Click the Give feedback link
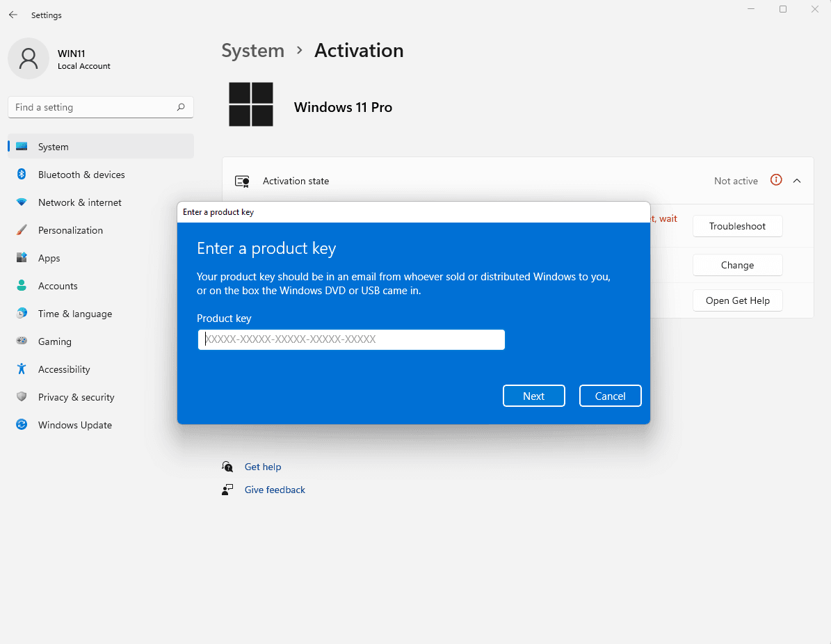 point(275,490)
